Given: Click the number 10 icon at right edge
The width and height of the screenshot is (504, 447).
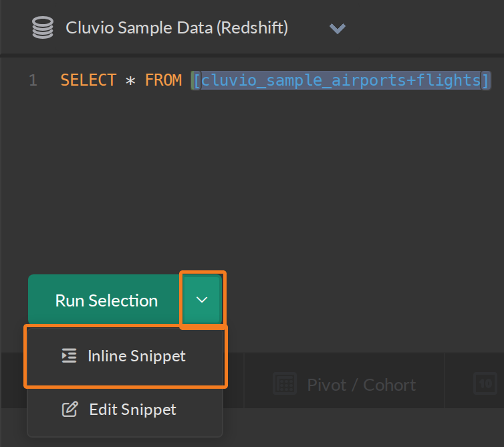Looking at the screenshot, I should tap(485, 383).
